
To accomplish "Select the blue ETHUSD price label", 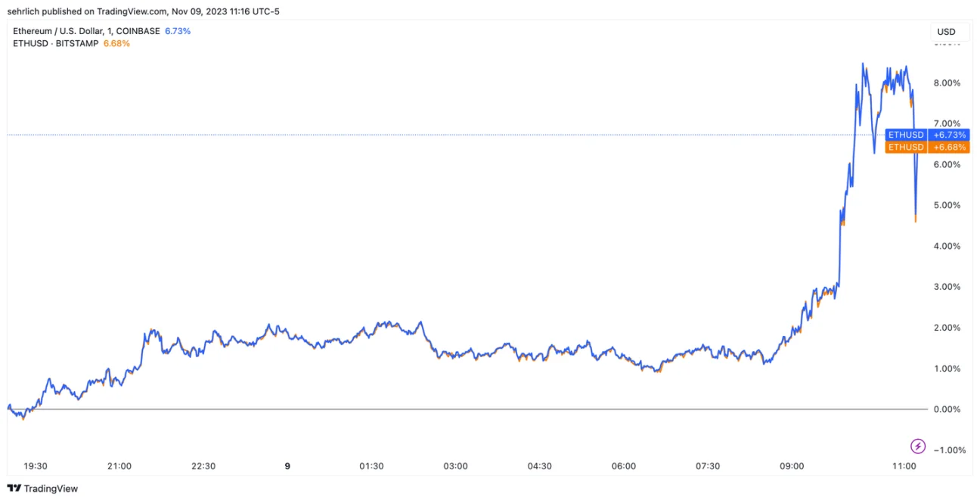I will coord(906,135).
